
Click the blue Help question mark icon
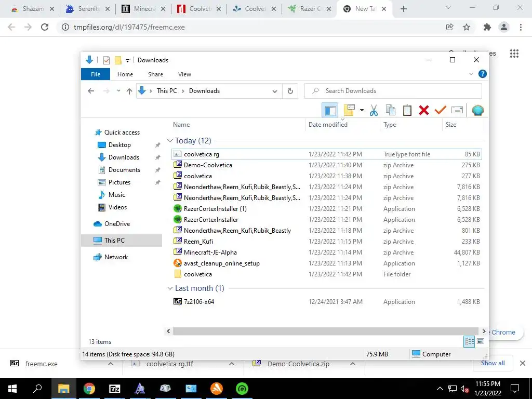[x=483, y=74]
